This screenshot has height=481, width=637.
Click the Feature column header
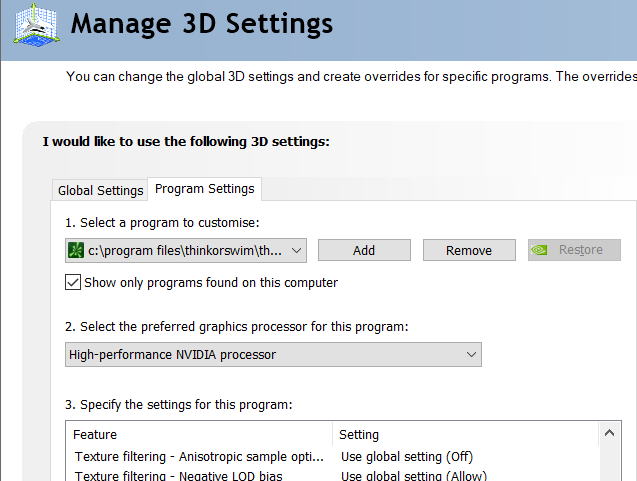tap(199, 435)
